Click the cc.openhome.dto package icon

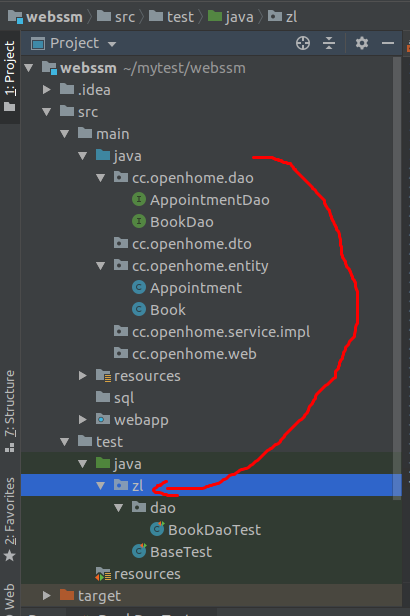point(121,243)
